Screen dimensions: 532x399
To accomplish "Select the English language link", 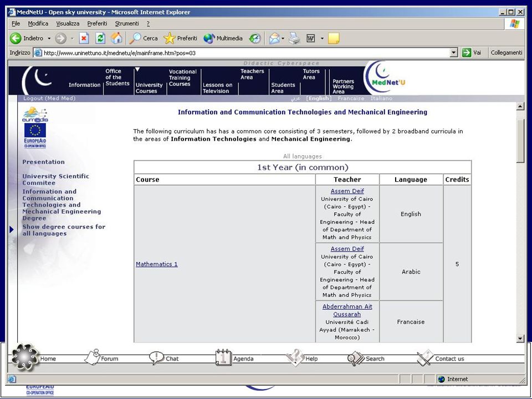I will point(319,99).
